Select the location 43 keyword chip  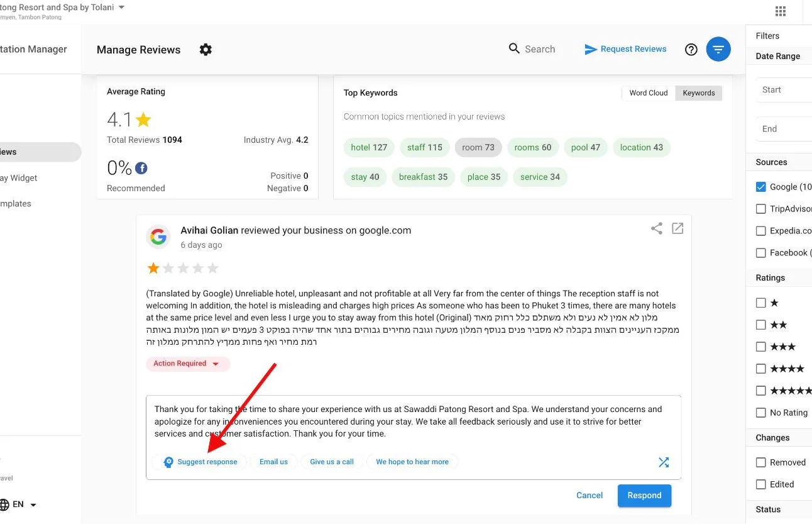tap(642, 148)
